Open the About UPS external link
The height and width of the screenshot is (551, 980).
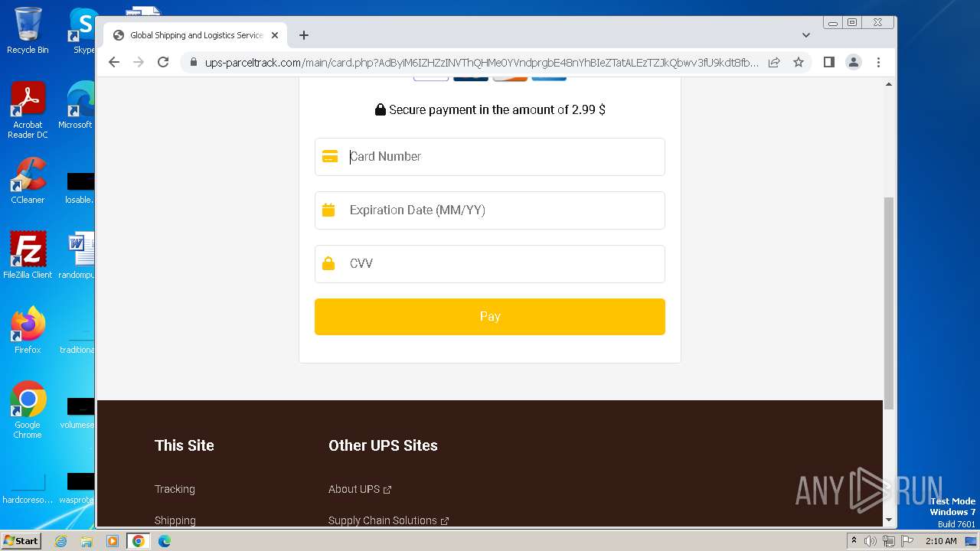click(x=360, y=489)
